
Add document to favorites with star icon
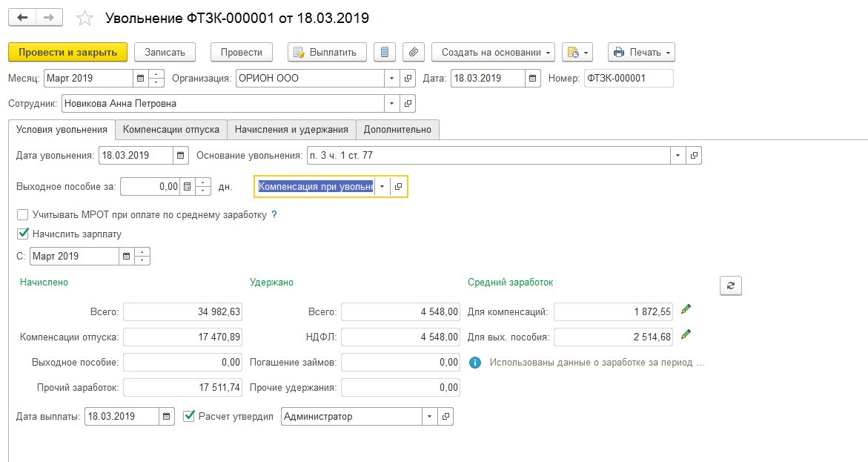(85, 19)
